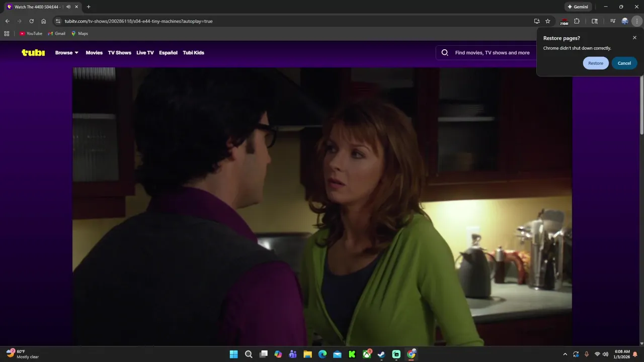Select the Español menu item

(x=168, y=53)
